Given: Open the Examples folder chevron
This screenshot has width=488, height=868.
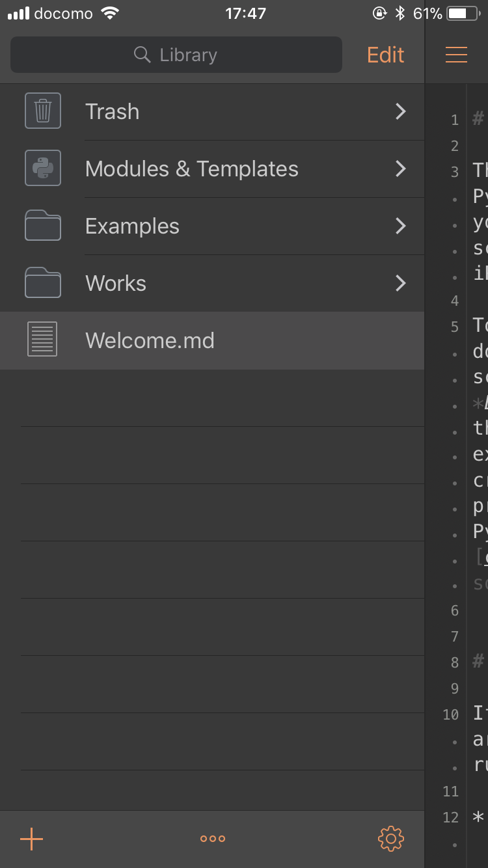Looking at the screenshot, I should click(400, 226).
